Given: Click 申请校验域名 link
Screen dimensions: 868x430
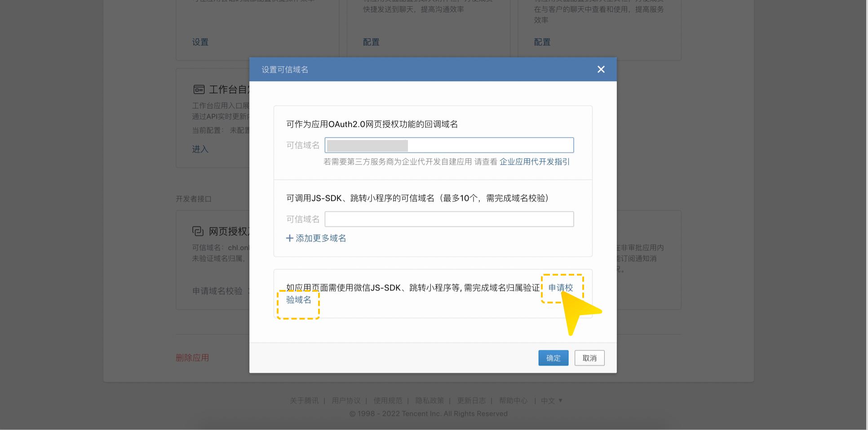Looking at the screenshot, I should tap(560, 288).
